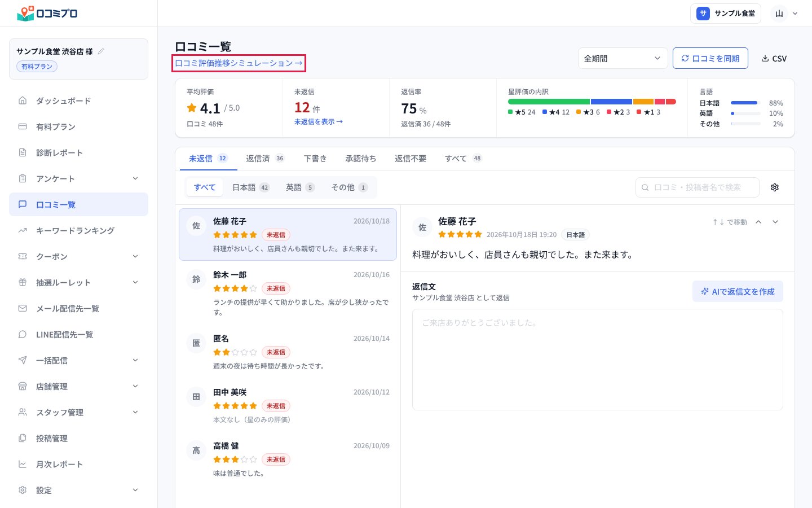
Task: Click the 未返信を表示 link
Action: coord(319,121)
